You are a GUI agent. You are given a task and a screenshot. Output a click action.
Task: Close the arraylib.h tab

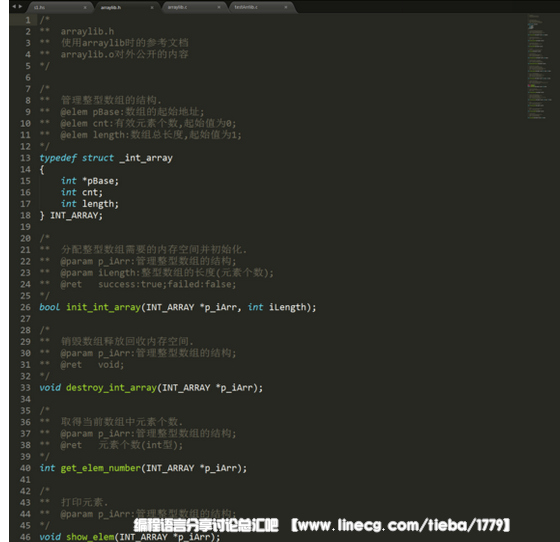click(x=152, y=7)
